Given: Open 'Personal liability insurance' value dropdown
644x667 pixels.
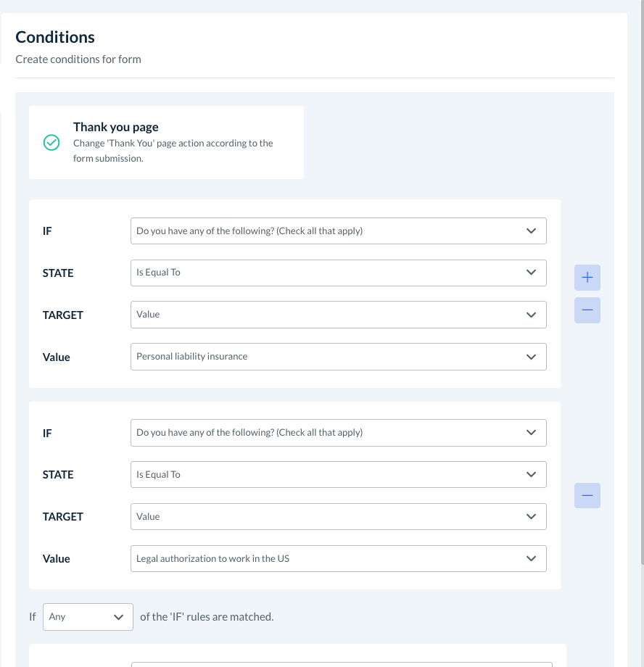Looking at the screenshot, I should click(338, 357).
